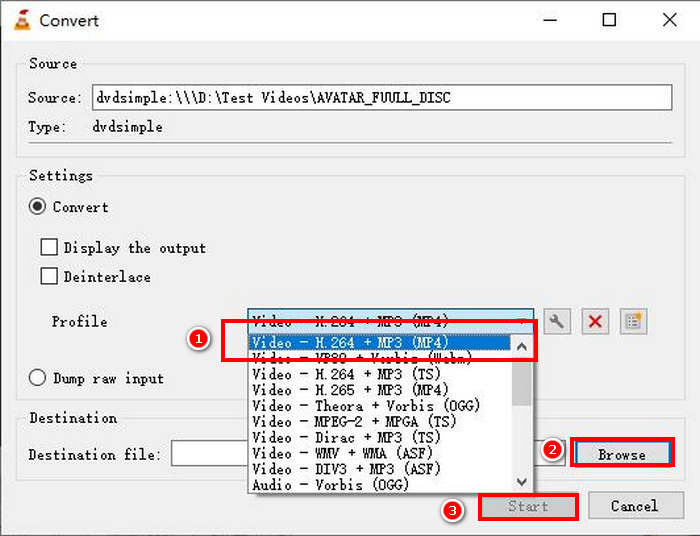Click into the Source path field
Image resolution: width=700 pixels, height=536 pixels.
tap(380, 97)
